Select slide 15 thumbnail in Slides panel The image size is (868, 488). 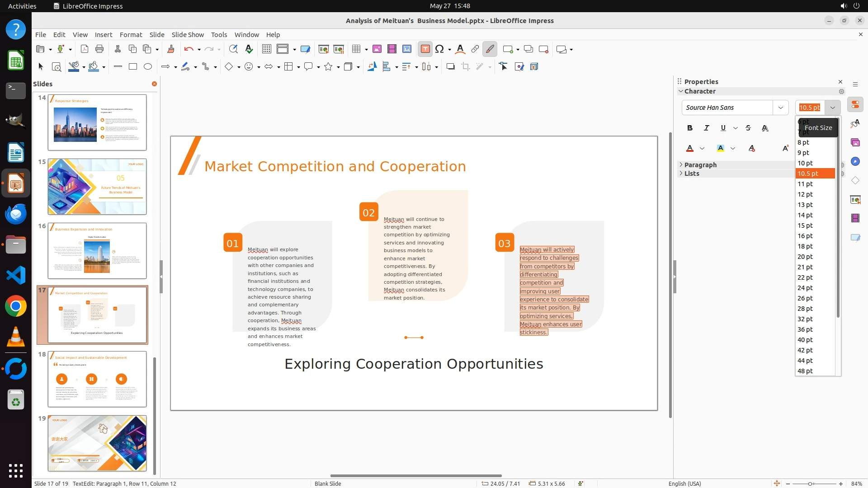point(97,186)
